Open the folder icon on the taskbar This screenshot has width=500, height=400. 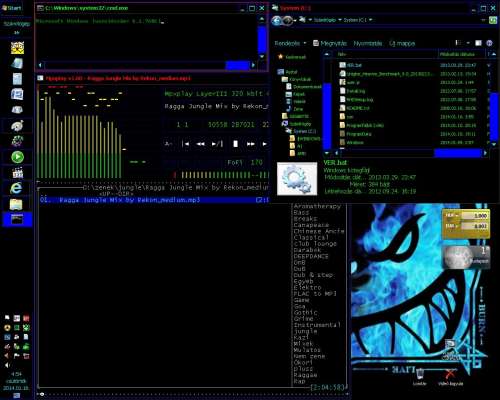click(16, 204)
